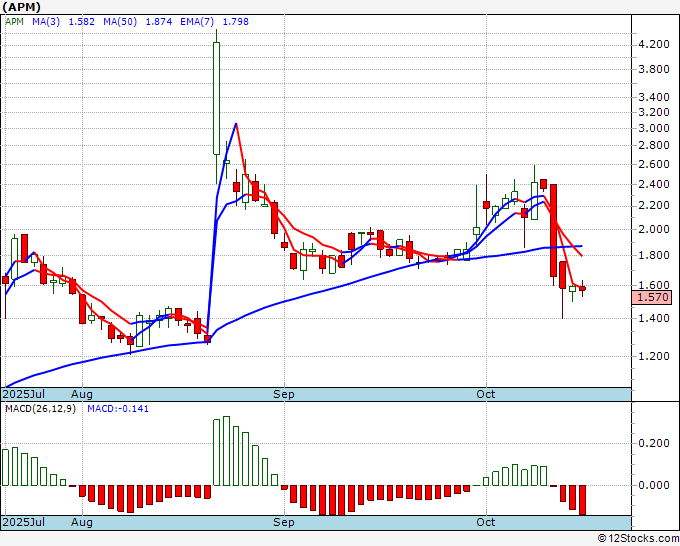Click the tall green spike candlestick near 4.200

216,98
